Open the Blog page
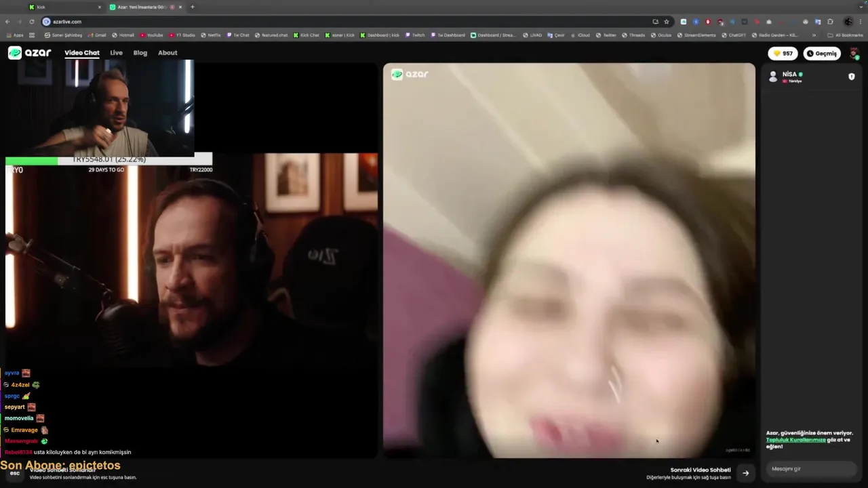Viewport: 868px width, 488px height. [x=140, y=53]
